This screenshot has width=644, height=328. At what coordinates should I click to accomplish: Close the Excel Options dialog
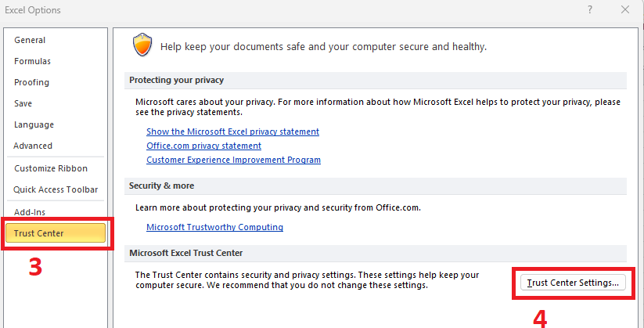coord(625,10)
